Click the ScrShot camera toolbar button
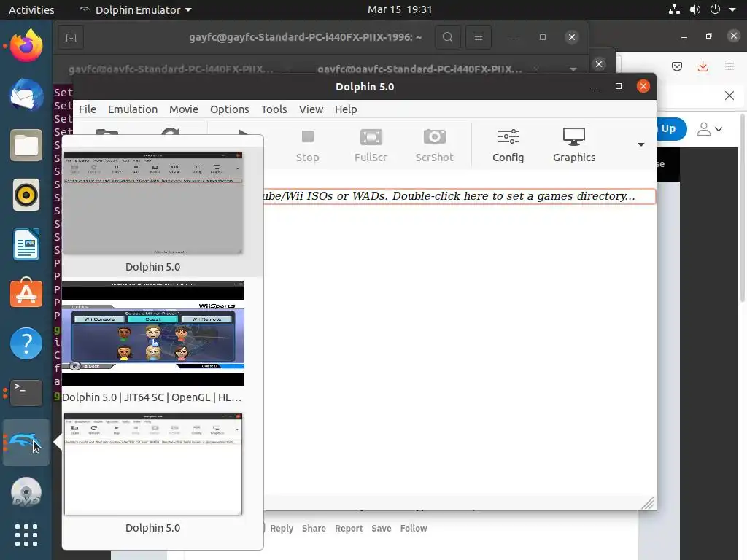 [x=434, y=145]
